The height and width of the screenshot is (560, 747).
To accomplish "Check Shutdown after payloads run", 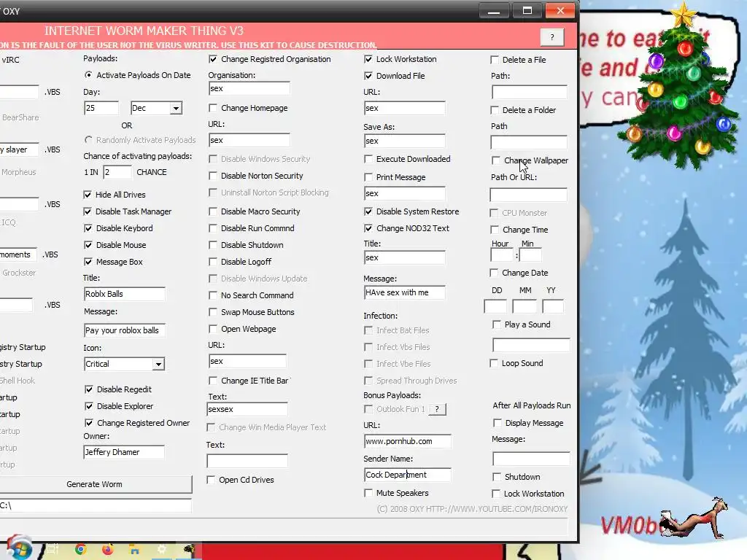I will click(x=497, y=477).
